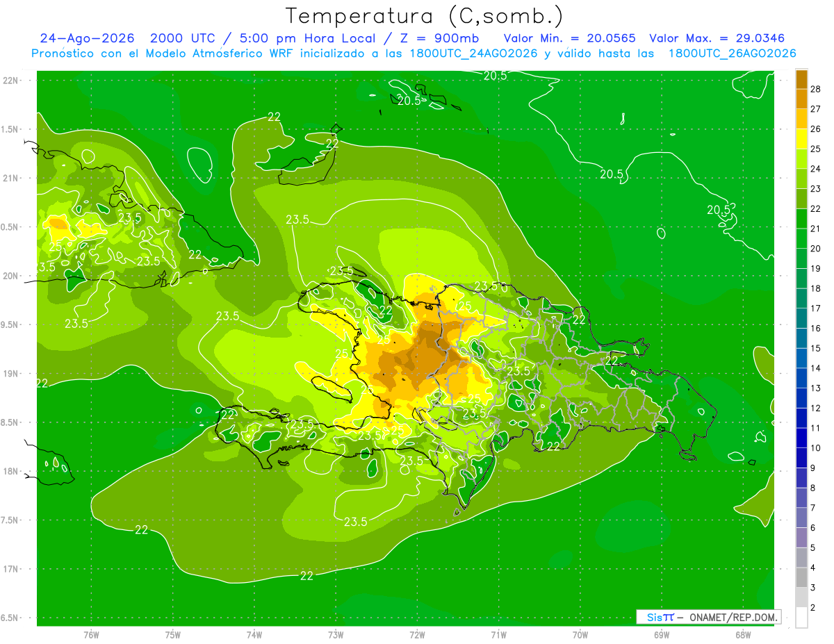Click legend value 26
The width and height of the screenshot is (834, 644).
[816, 129]
